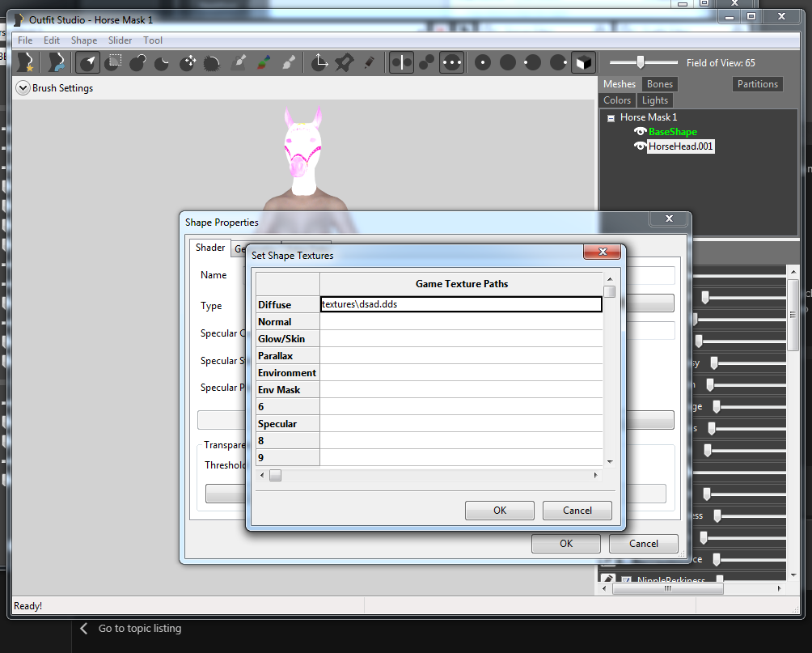The width and height of the screenshot is (812, 653).
Task: Toggle visibility eye for BaseShape
Action: point(640,132)
